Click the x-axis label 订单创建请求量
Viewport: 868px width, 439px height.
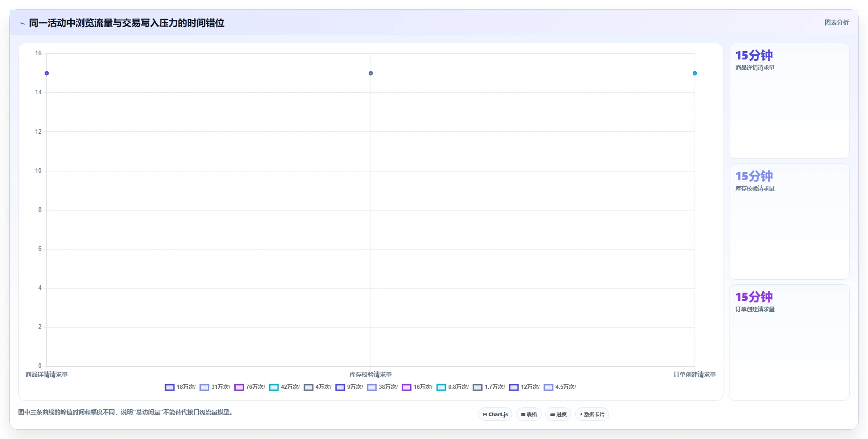(695, 374)
